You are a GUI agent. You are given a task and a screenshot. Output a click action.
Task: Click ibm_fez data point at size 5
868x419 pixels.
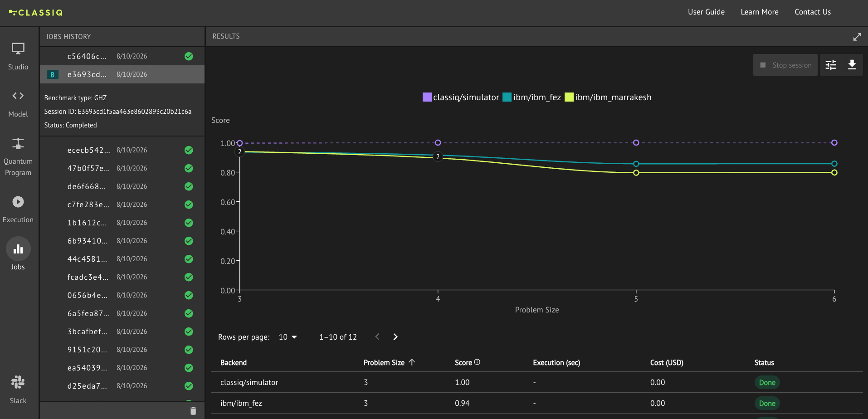(x=636, y=164)
